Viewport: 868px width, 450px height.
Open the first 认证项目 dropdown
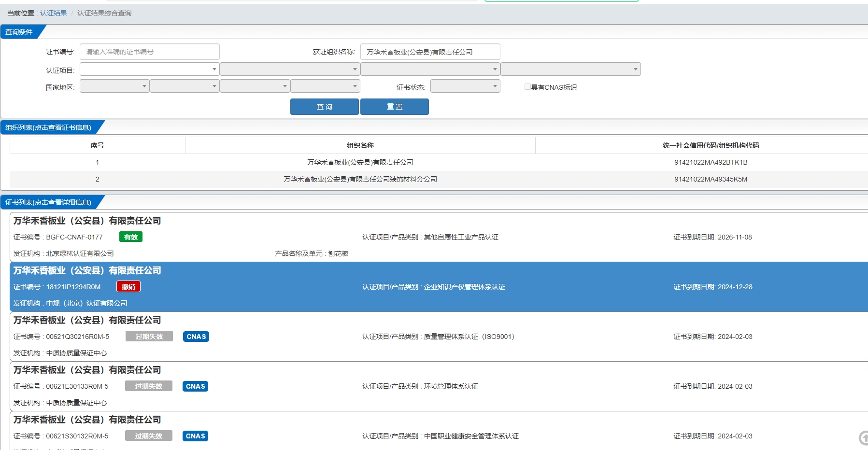tap(149, 69)
